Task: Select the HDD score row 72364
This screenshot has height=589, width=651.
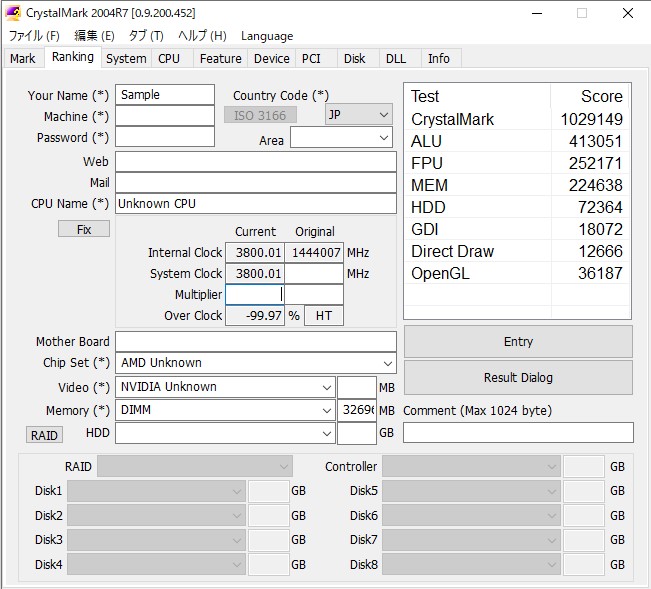Action: [517, 208]
